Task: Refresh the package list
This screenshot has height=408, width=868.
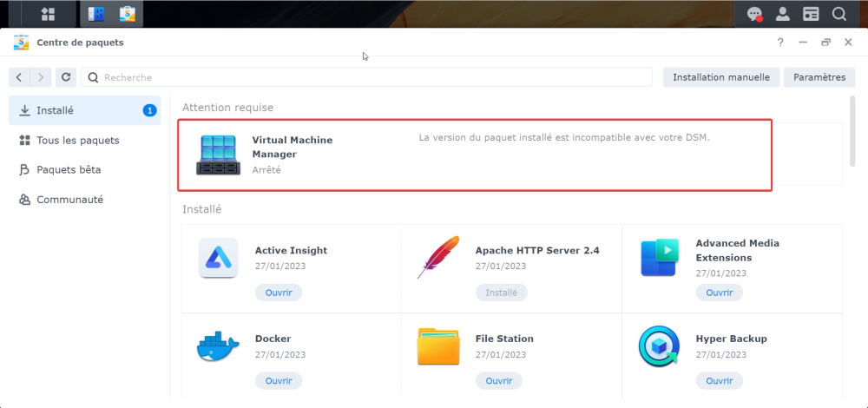Action: pos(66,77)
